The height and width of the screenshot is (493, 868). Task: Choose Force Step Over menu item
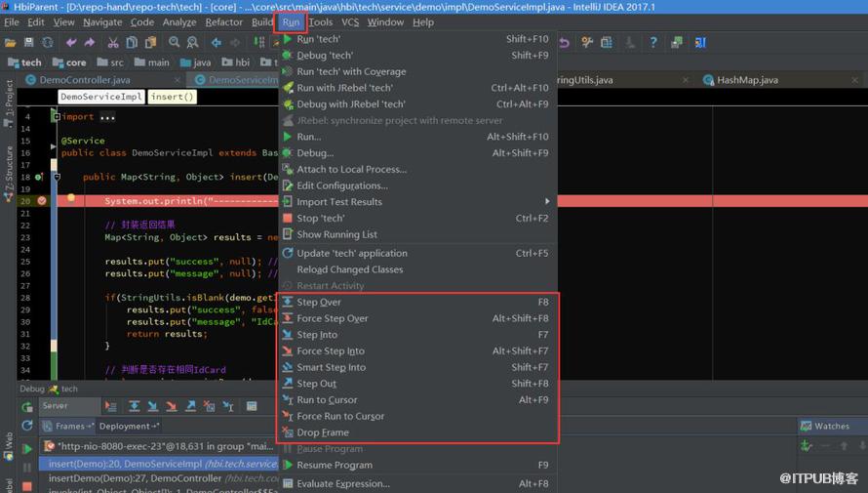418,318
